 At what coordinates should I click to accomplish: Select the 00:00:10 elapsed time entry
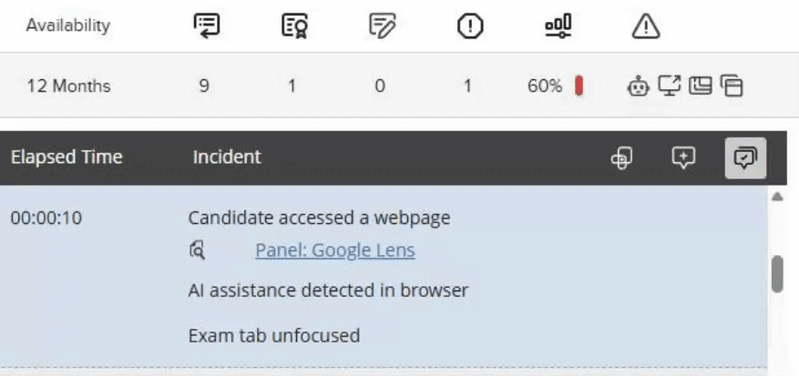46,218
